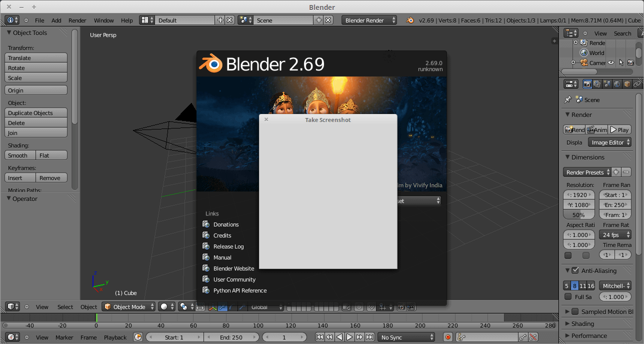This screenshot has height=344, width=644.
Task: Click the delete keyframes icon in timeline
Action: [533, 337]
